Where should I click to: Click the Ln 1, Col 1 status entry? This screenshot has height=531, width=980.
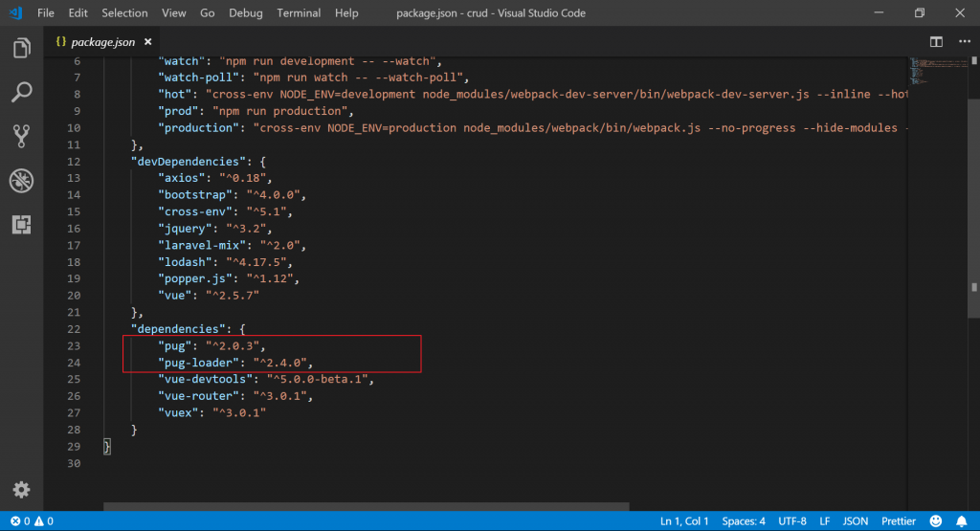point(684,521)
